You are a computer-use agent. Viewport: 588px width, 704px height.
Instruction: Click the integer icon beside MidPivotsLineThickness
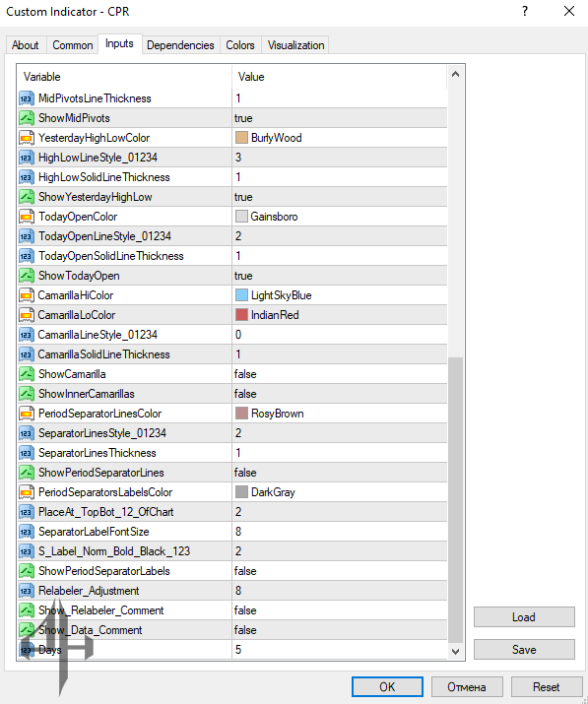(27, 98)
